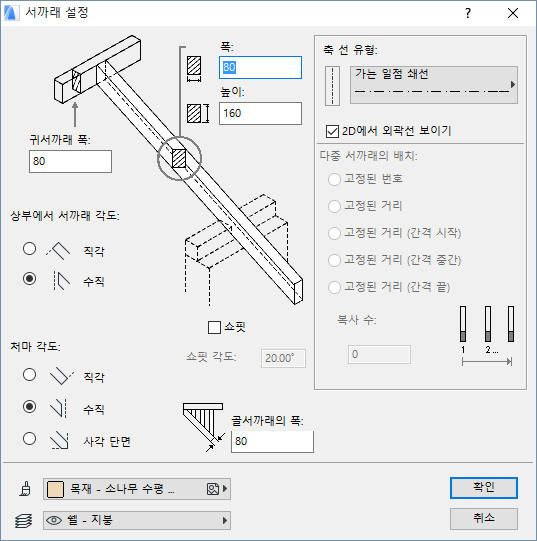
Task: Click the 취소 button
Action: 484,518
